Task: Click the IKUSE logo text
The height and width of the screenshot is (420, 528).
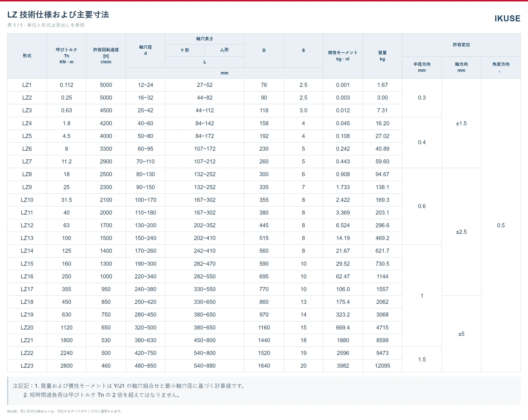Action: tap(507, 18)
